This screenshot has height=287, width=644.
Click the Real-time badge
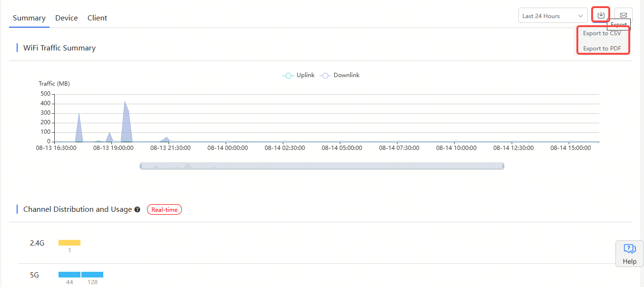[x=164, y=209]
